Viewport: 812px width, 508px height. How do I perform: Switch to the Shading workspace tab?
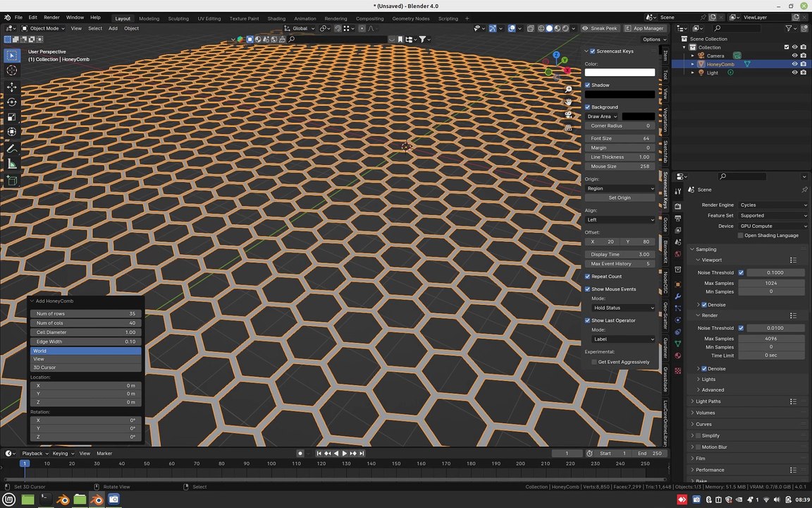(x=276, y=18)
